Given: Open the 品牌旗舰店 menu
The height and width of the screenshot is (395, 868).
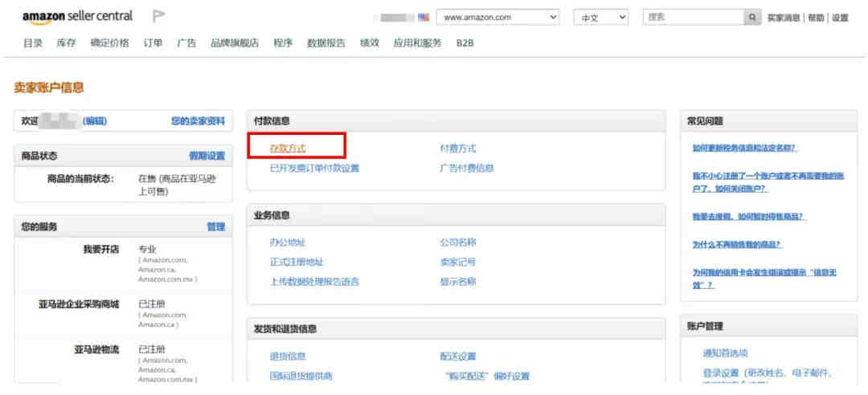Looking at the screenshot, I should (x=235, y=43).
